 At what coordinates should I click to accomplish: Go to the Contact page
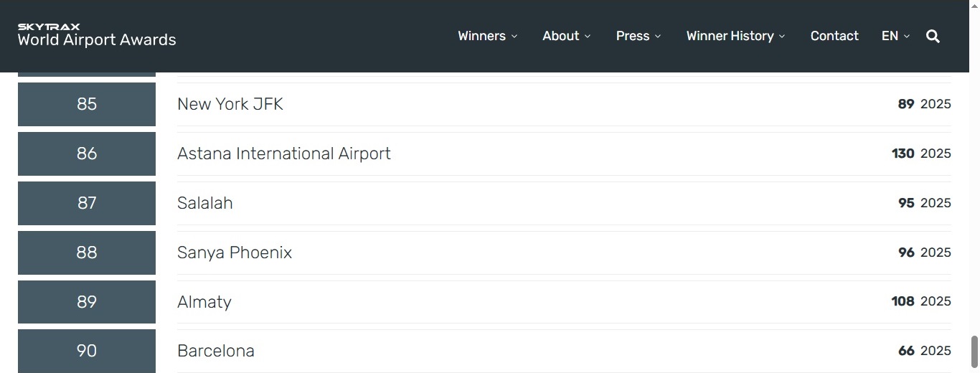coord(834,36)
